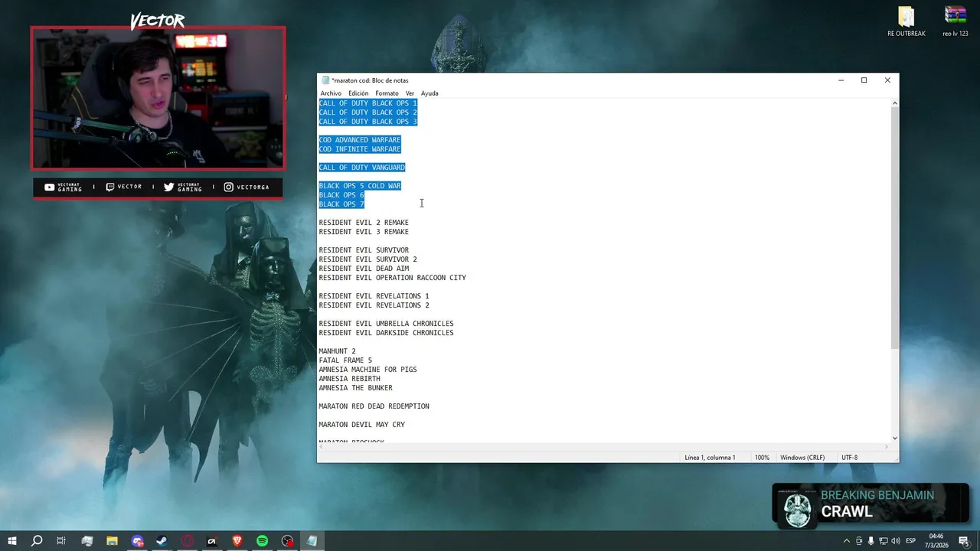This screenshot has width=980, height=551.
Task: Switch to the Notepad taskbar icon
Action: (x=312, y=541)
